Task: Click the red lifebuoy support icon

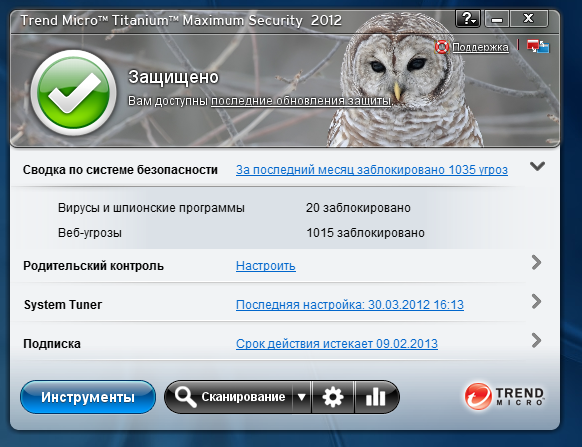Action: [x=442, y=47]
